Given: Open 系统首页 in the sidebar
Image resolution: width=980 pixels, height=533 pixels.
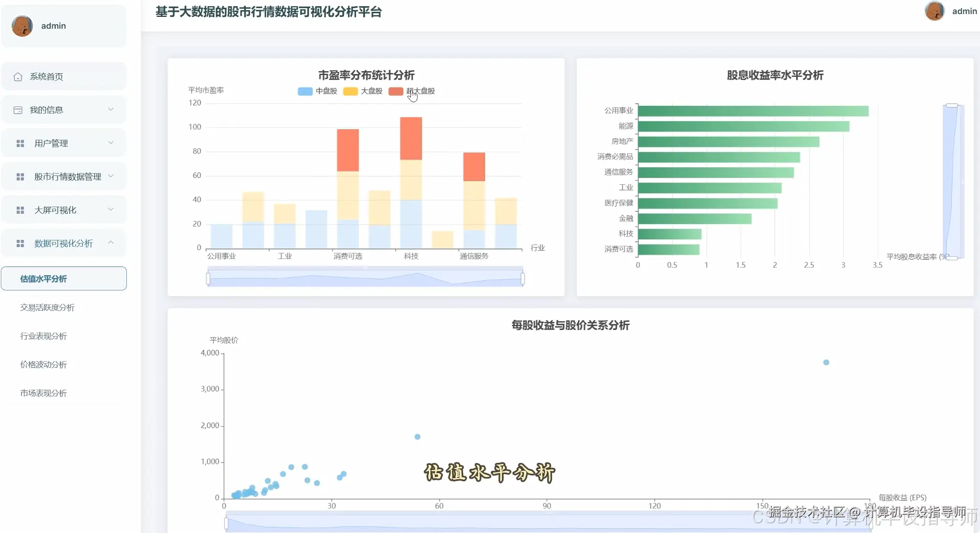Looking at the screenshot, I should 64,77.
